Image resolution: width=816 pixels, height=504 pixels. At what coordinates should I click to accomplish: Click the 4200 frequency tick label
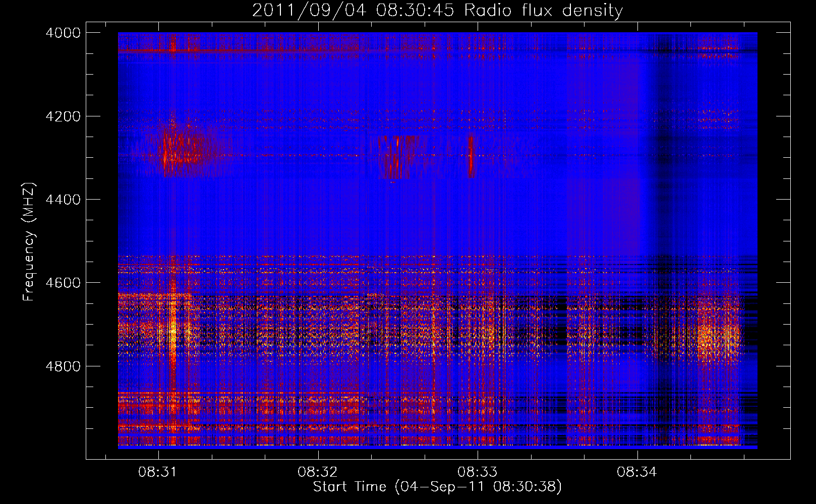click(63, 116)
